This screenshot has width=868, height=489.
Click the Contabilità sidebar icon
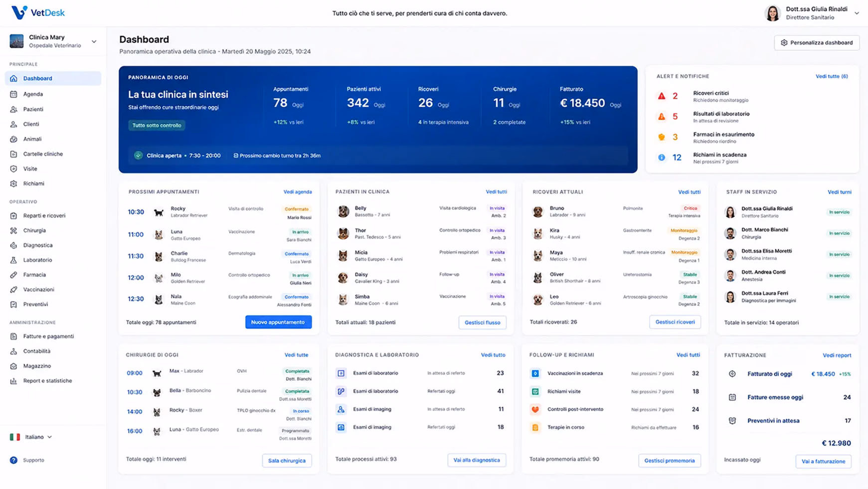pyautogui.click(x=13, y=351)
